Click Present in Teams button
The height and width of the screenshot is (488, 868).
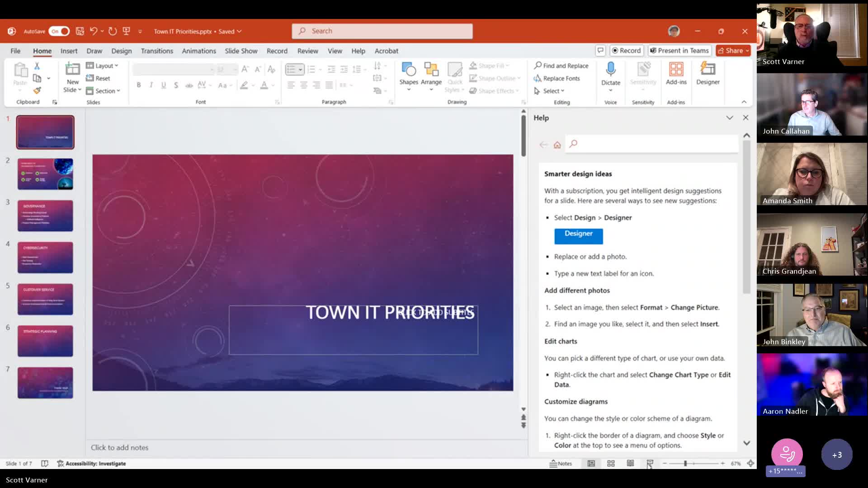679,51
